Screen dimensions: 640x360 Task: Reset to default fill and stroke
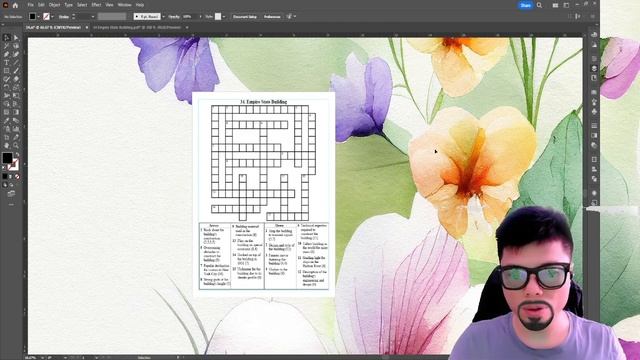(x=4, y=167)
